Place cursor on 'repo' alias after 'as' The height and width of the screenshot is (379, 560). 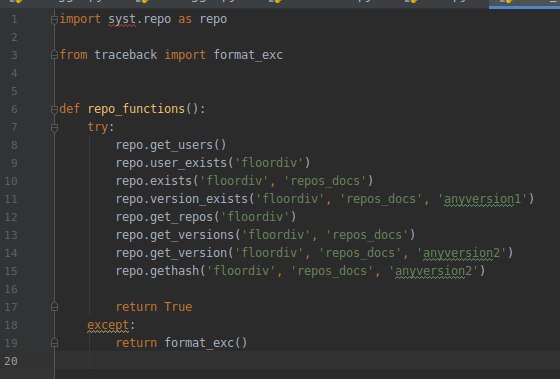pyautogui.click(x=213, y=19)
